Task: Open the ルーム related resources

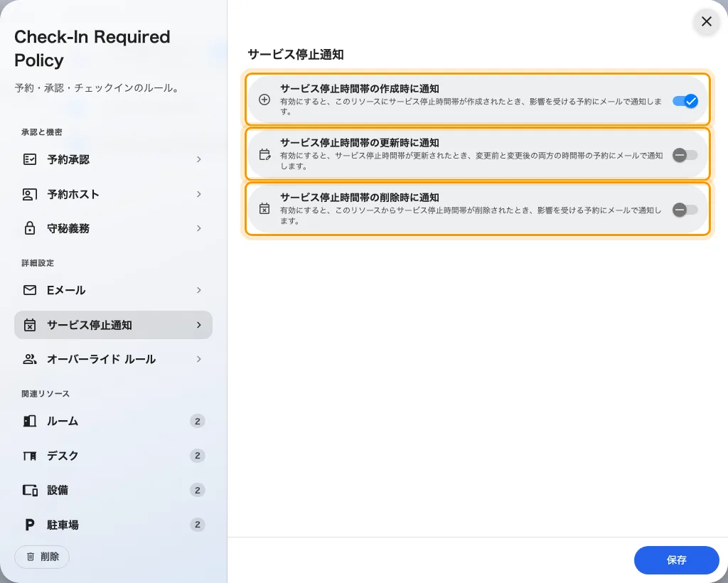Action: [113, 421]
